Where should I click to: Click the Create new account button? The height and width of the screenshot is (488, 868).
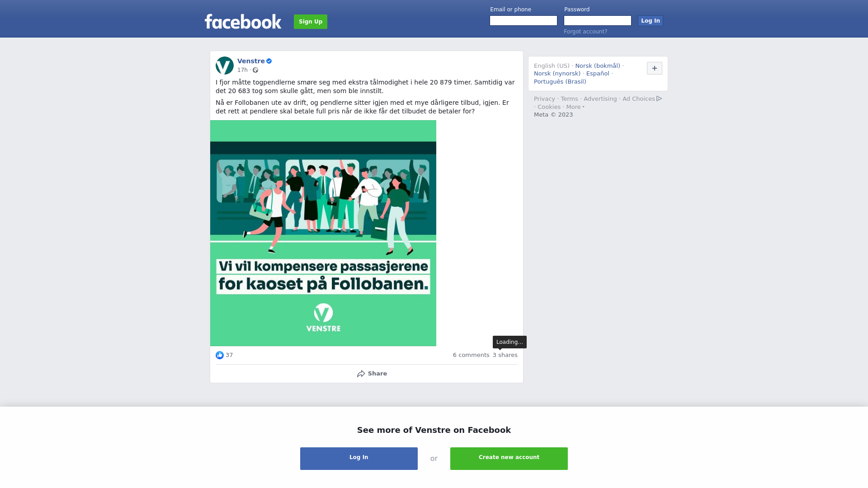[x=509, y=459]
